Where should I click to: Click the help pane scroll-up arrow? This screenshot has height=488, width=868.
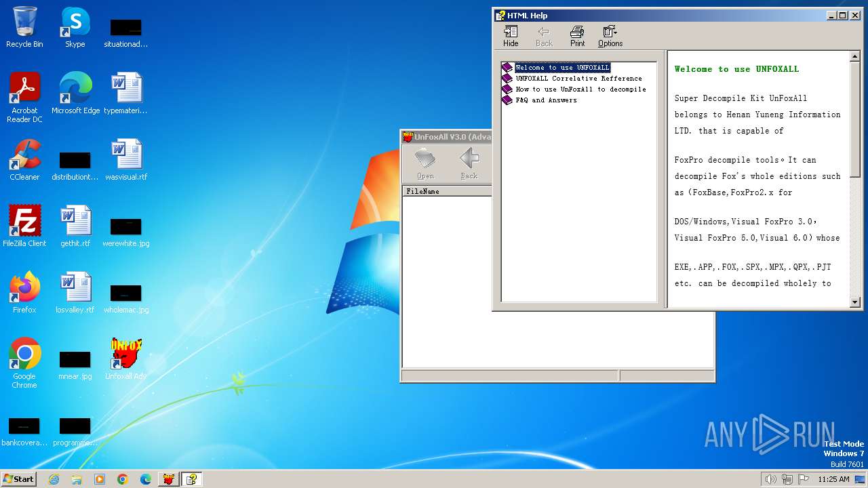pyautogui.click(x=855, y=57)
